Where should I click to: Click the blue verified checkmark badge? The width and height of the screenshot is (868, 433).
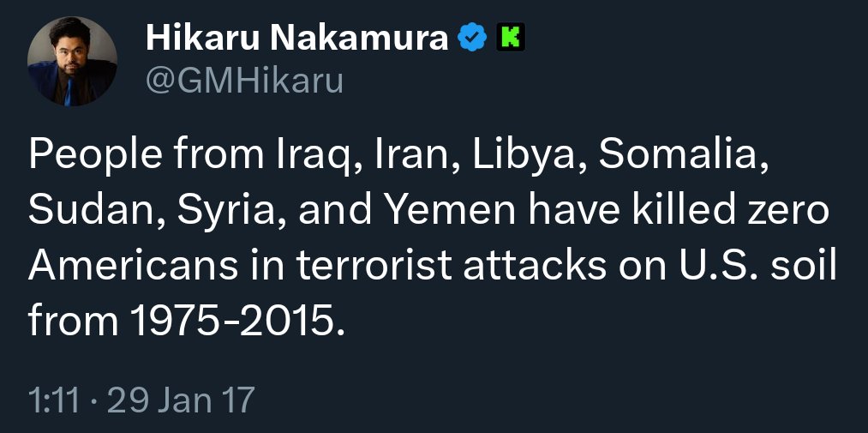click(x=472, y=38)
